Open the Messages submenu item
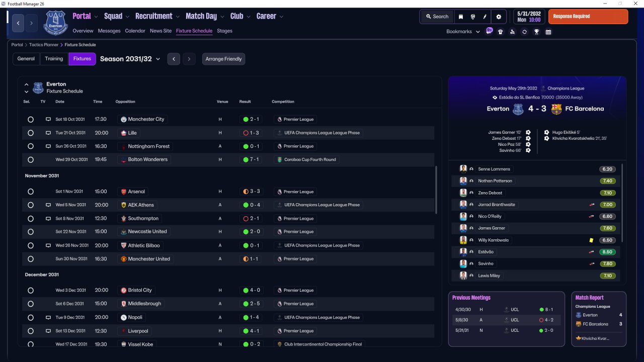644x362 pixels. (109, 31)
